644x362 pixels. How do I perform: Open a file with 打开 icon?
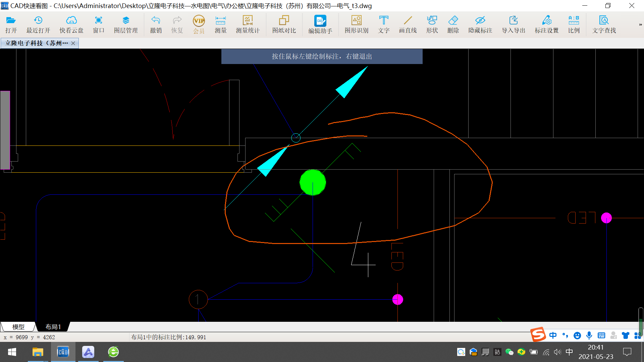click(11, 24)
